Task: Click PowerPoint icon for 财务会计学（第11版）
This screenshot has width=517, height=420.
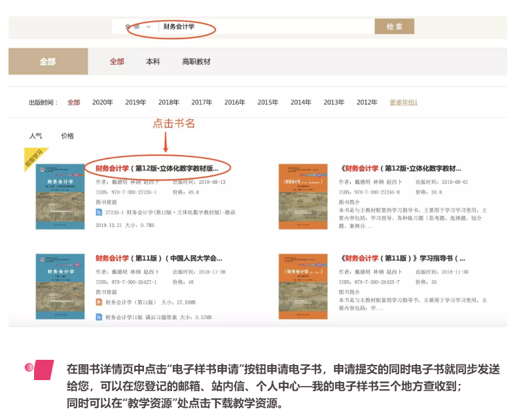Action: click(x=99, y=302)
